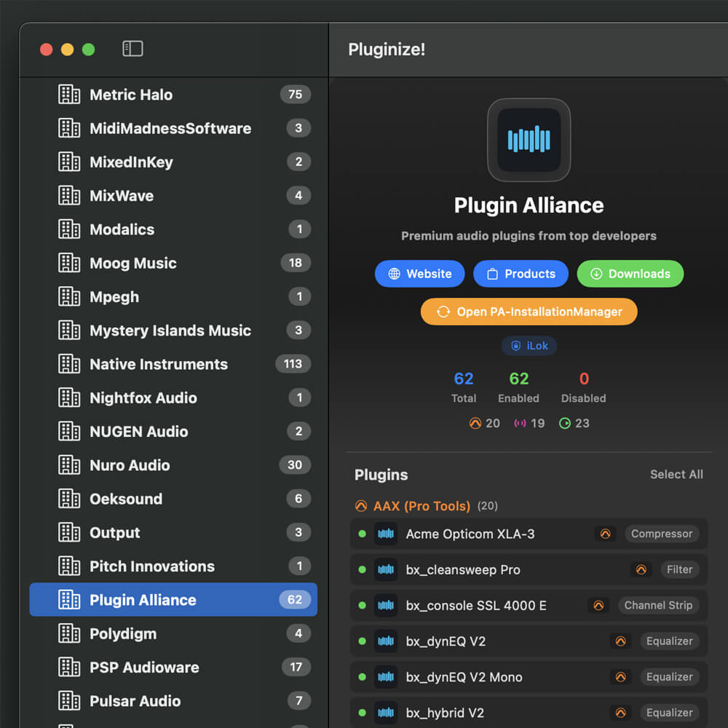Toggle the green status dot for Acme Opticom XLA-3

coord(362,534)
